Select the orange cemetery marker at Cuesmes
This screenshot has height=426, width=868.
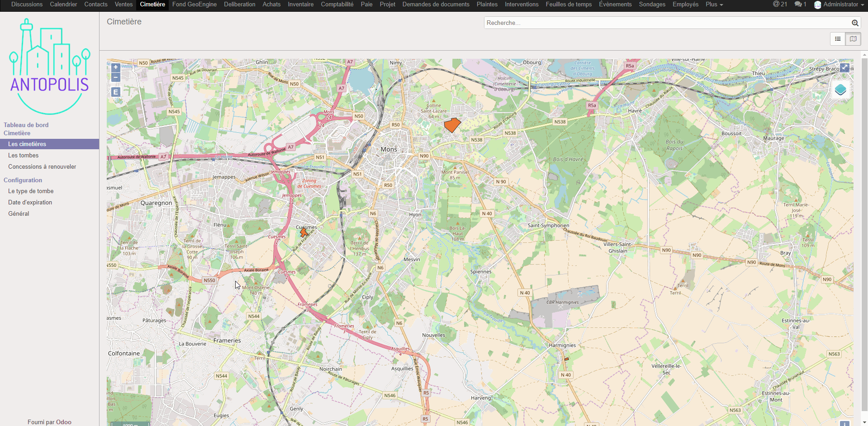304,232
